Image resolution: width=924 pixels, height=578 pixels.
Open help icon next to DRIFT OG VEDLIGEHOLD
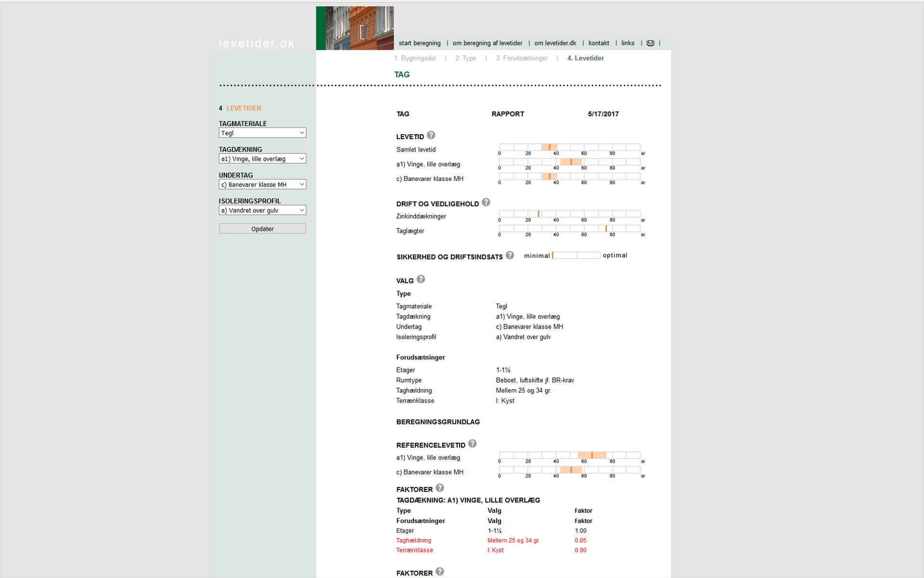[486, 202]
